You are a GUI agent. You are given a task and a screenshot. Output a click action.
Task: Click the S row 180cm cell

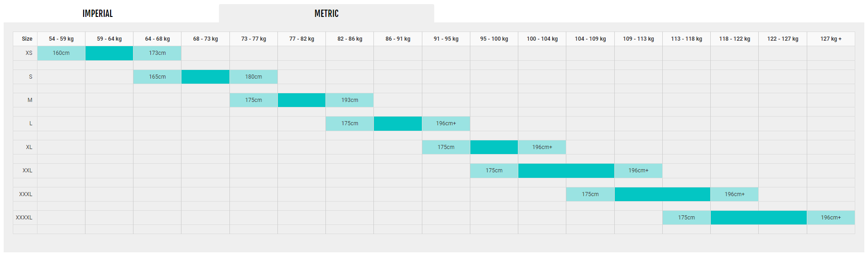pos(253,77)
